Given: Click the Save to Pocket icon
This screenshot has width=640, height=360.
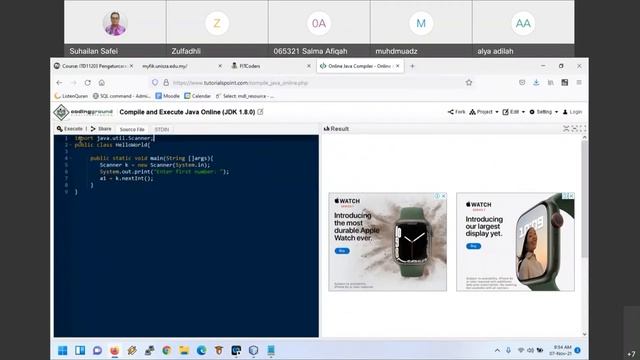Looking at the screenshot, I should pyautogui.click(x=522, y=82).
